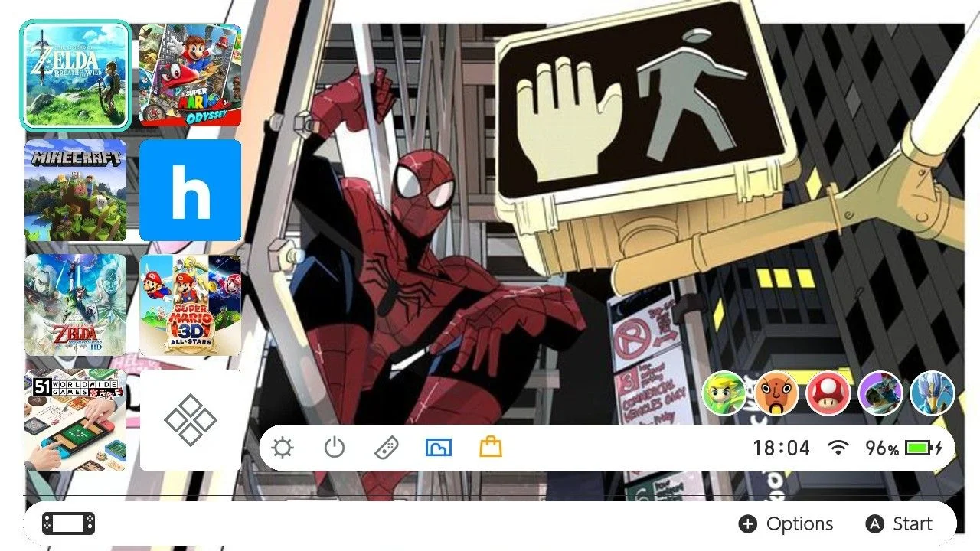This screenshot has height=551, width=980.
Task: Click the Wi-Fi signal status icon
Action: click(839, 448)
